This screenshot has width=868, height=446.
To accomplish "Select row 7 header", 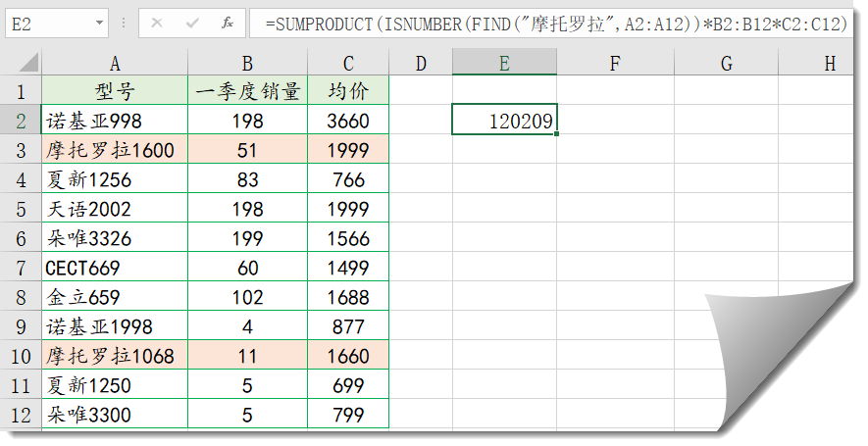I will [x=21, y=267].
